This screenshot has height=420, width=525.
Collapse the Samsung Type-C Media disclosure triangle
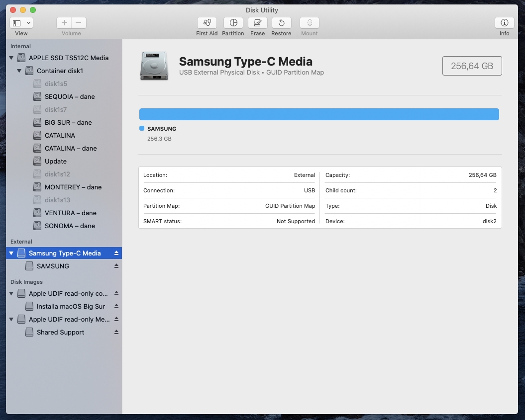tap(11, 253)
